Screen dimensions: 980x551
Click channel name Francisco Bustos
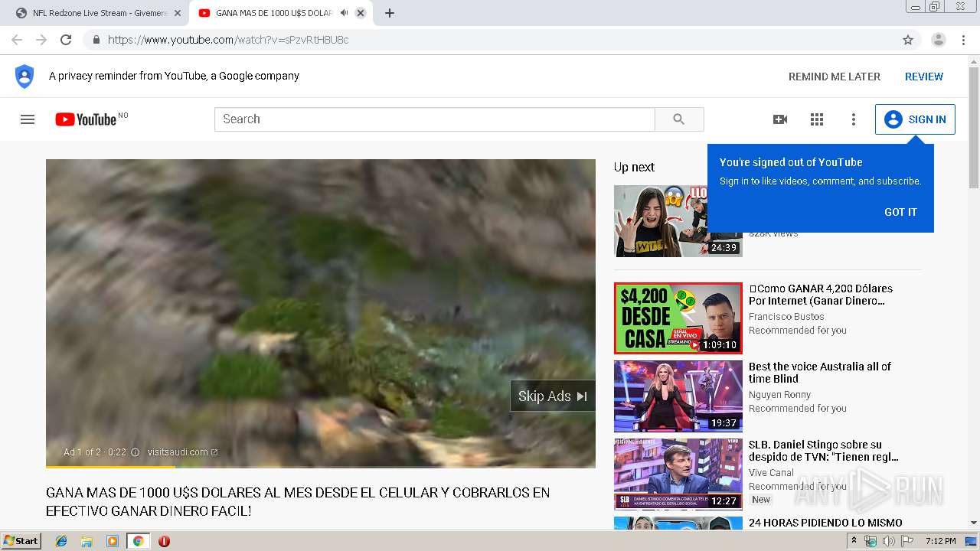click(786, 317)
